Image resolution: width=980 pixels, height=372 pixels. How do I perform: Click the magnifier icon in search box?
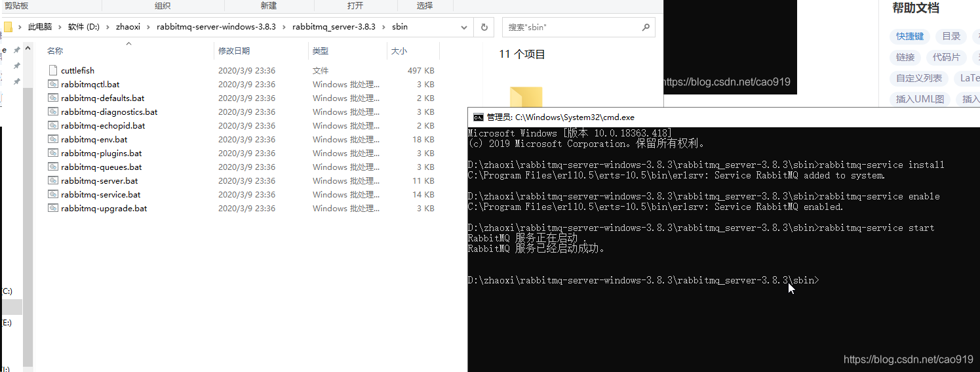point(646,28)
